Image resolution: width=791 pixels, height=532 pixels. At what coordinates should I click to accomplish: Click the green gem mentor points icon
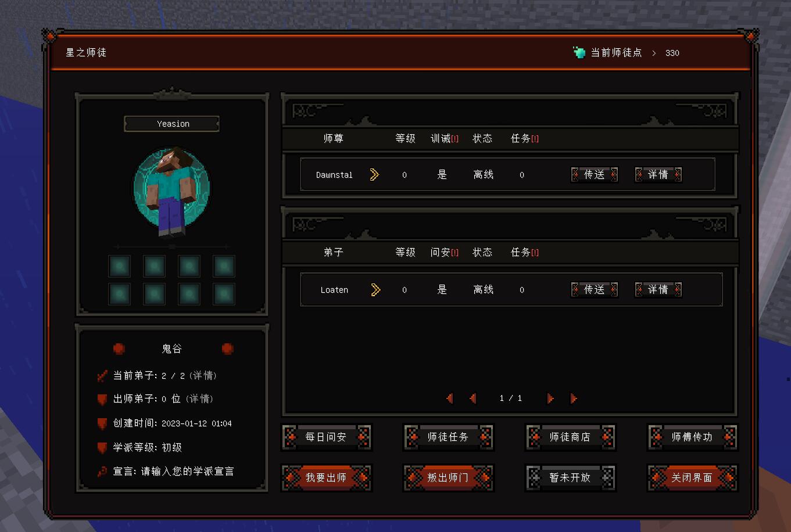579,52
